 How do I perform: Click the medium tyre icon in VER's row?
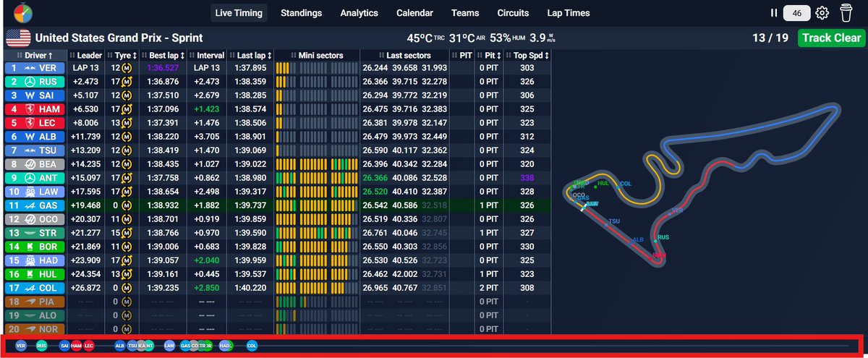pyautogui.click(x=127, y=67)
